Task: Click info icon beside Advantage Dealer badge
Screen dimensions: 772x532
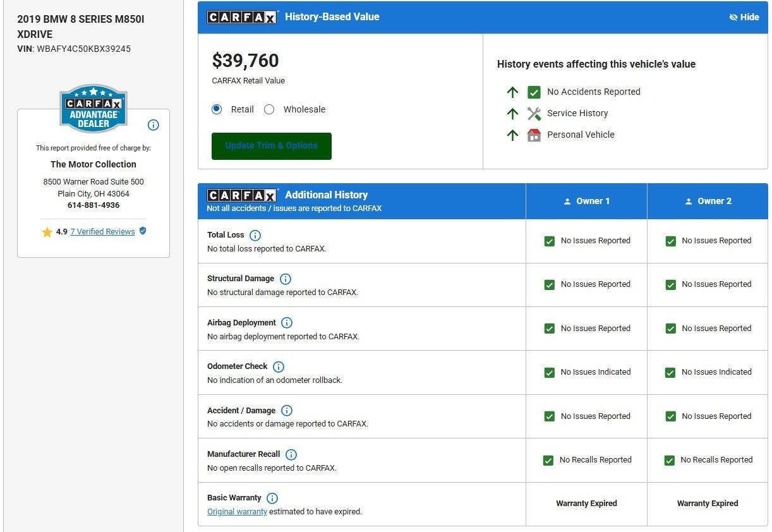Action: 153,125
